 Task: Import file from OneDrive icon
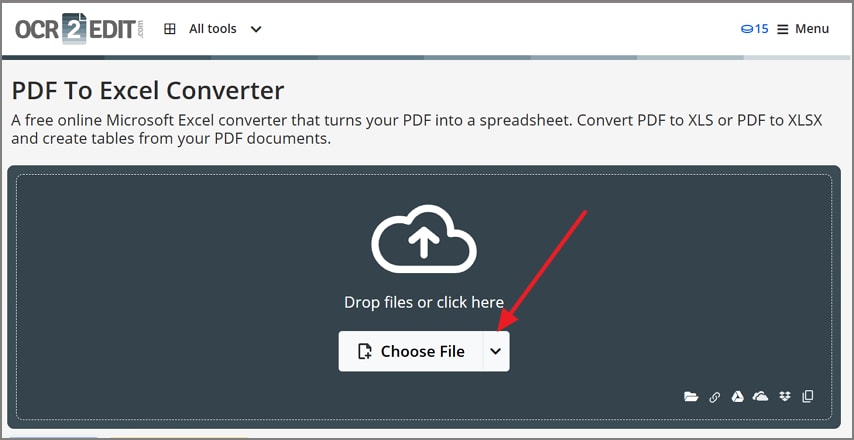pos(760,396)
